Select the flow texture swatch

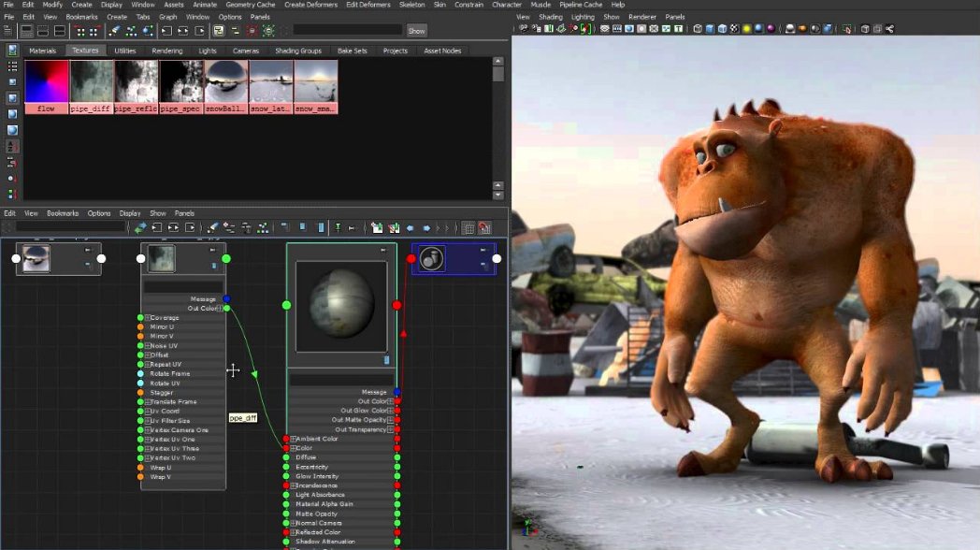coord(46,87)
